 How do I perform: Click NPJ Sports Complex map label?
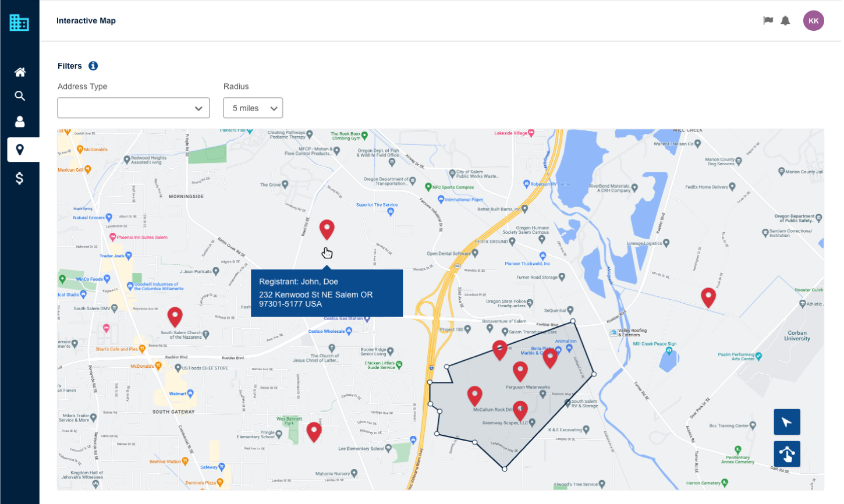pos(453,187)
